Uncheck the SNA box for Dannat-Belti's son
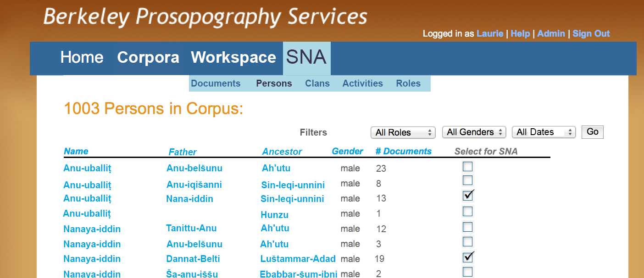The width and height of the screenshot is (644, 278). click(x=467, y=257)
